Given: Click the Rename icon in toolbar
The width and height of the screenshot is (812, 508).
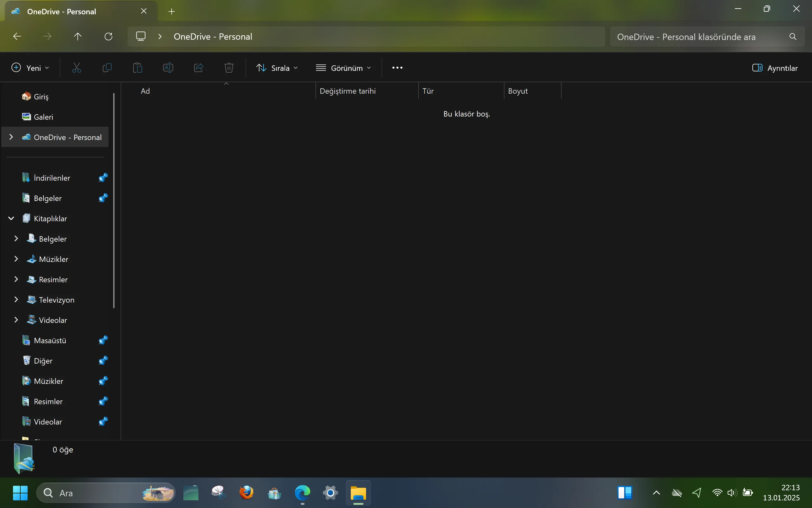Looking at the screenshot, I should coord(168,68).
